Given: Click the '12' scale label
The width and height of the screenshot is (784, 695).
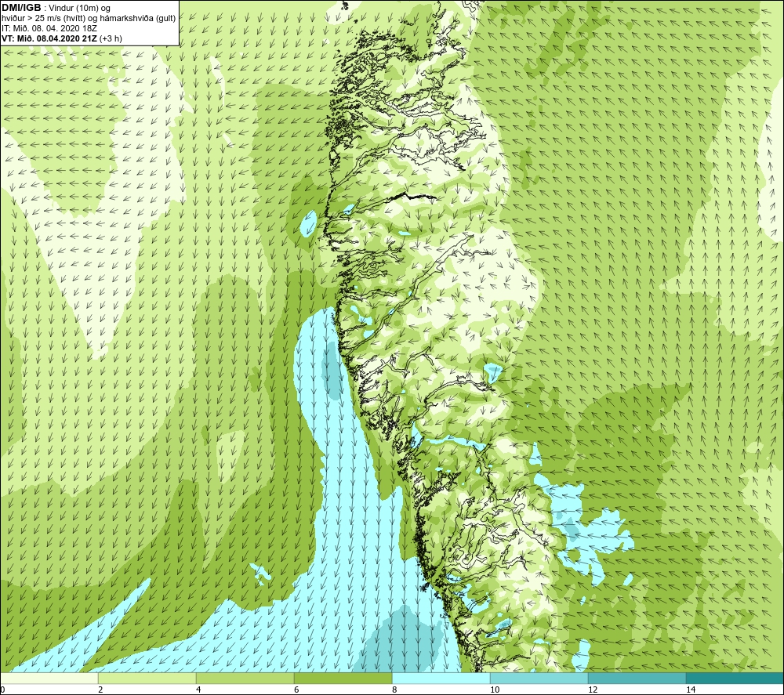Looking at the screenshot, I should click(x=593, y=690).
